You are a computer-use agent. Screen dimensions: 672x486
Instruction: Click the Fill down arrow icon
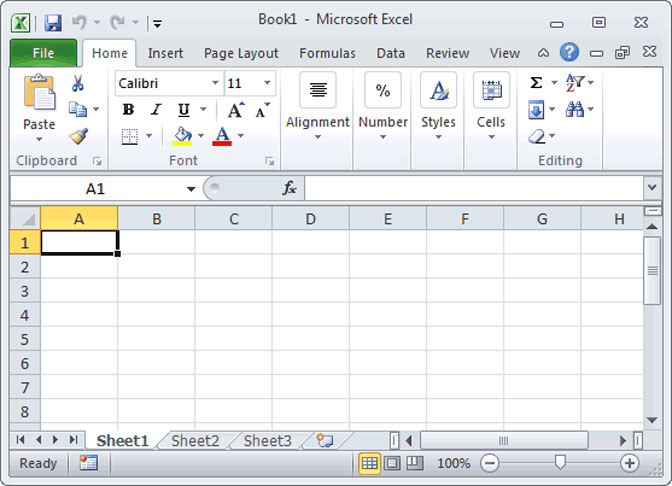coord(536,110)
